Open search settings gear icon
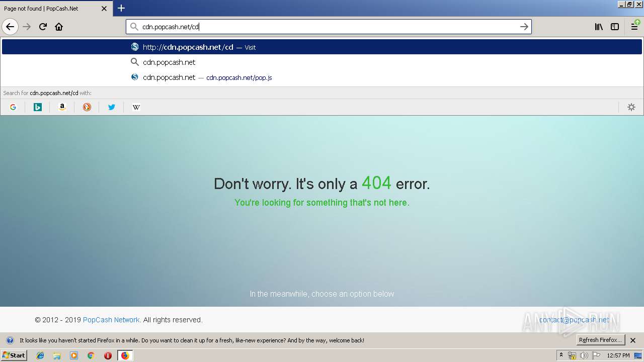The image size is (644, 362). [x=631, y=107]
